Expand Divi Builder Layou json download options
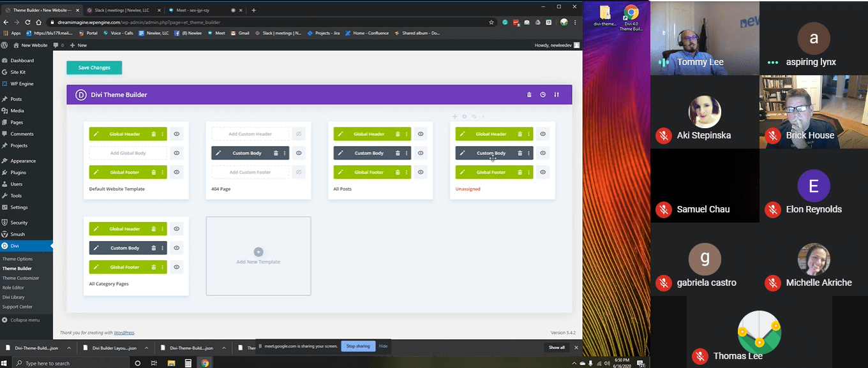Image resolution: width=868 pixels, height=368 pixels. point(147,348)
